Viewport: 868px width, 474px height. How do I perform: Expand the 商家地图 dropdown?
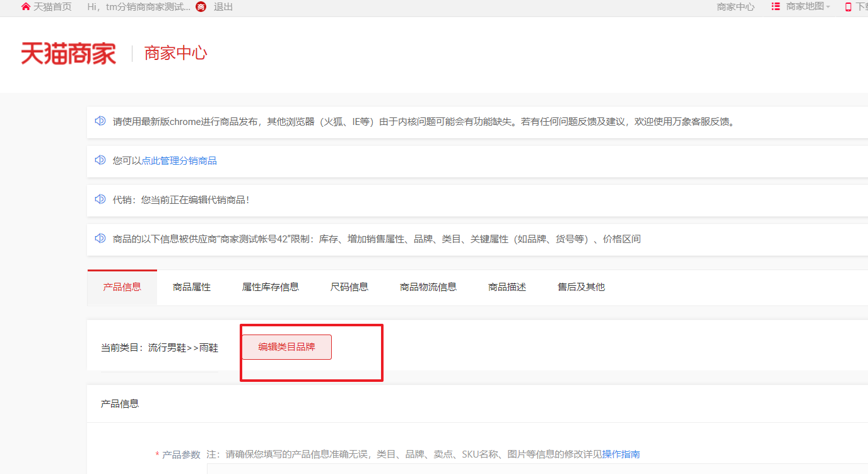(x=808, y=6)
